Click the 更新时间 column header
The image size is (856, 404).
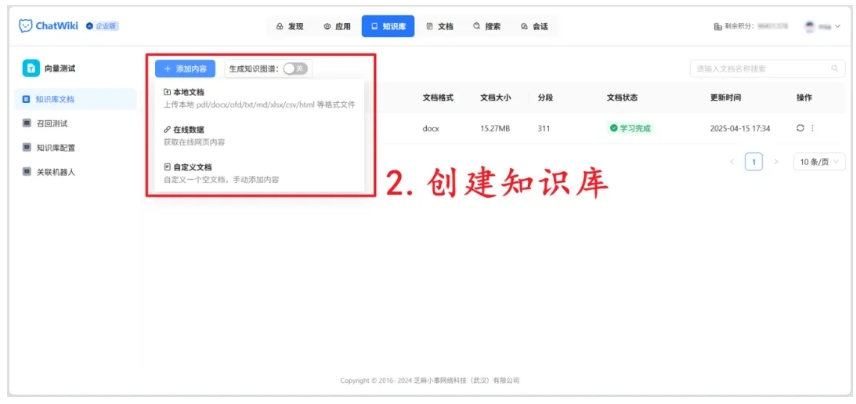726,98
